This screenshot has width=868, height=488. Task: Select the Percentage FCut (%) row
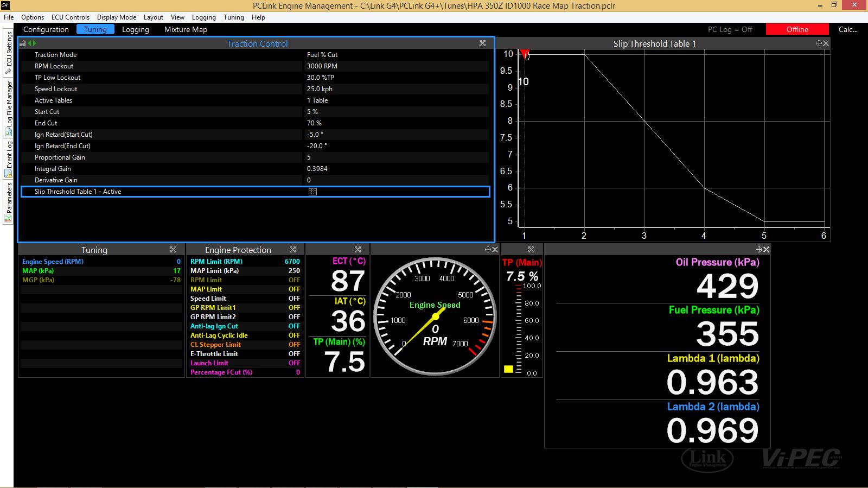[x=245, y=372]
